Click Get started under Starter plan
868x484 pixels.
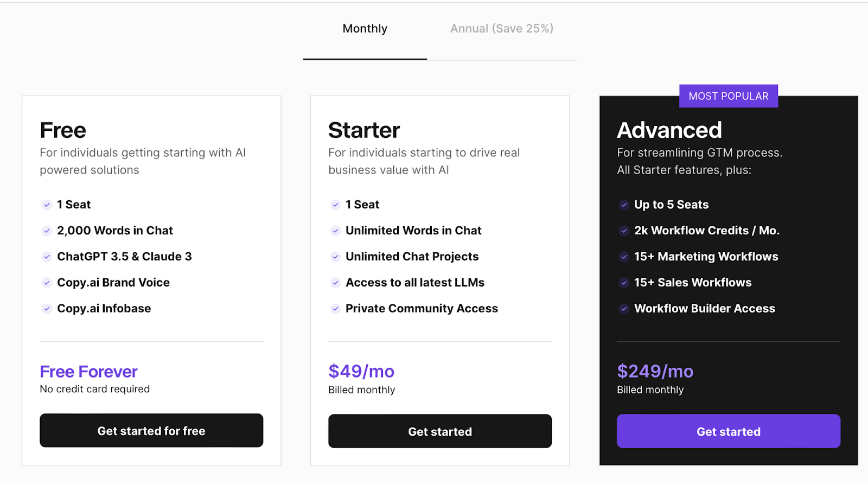439,431
